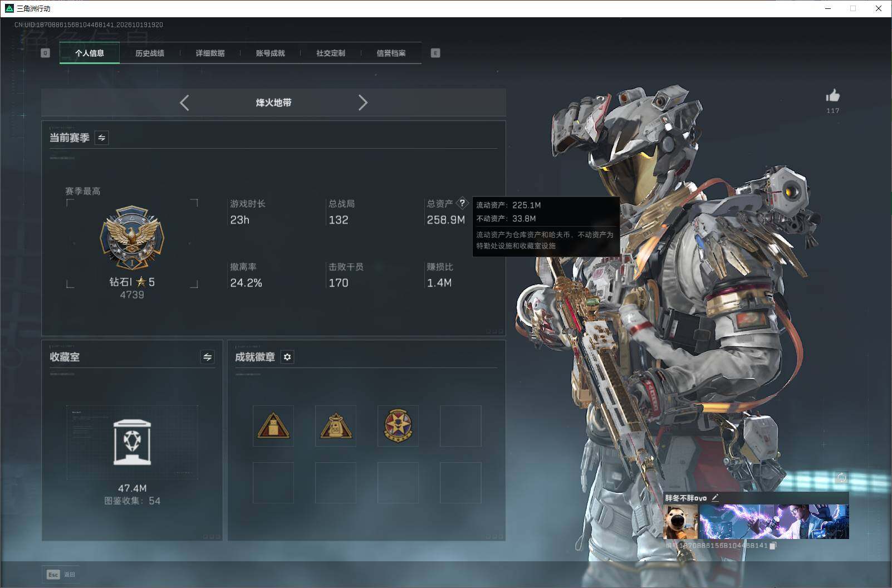This screenshot has height=588, width=892.
Task: Minimize the 三角洲行动 window
Action: pos(828,8)
